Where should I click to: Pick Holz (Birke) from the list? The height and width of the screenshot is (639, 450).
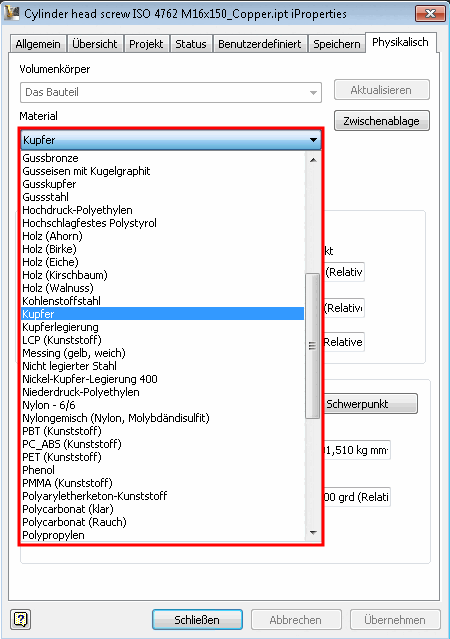coord(163,249)
